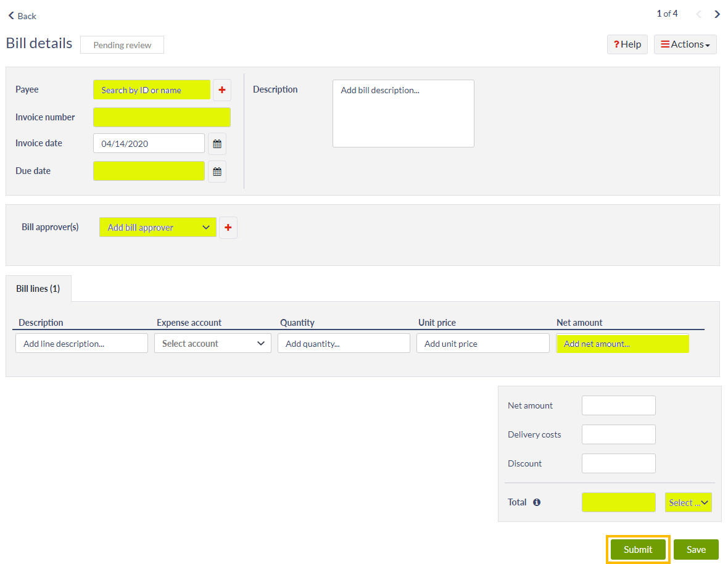Click the Pending review status indicator

point(122,44)
